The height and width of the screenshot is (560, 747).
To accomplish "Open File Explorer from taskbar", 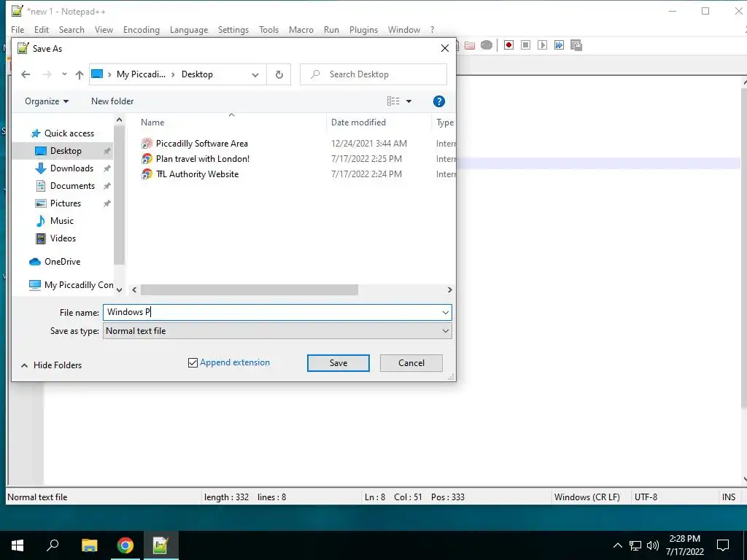I will (89, 545).
